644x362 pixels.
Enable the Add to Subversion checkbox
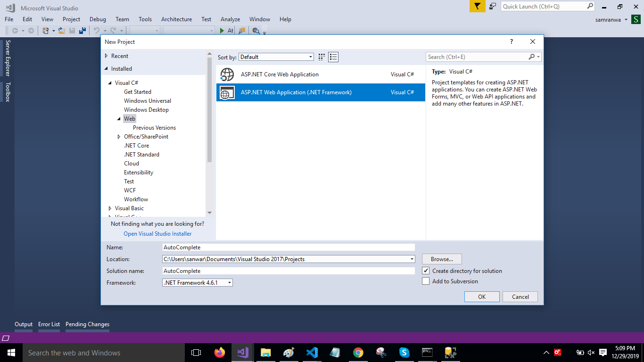tap(426, 281)
